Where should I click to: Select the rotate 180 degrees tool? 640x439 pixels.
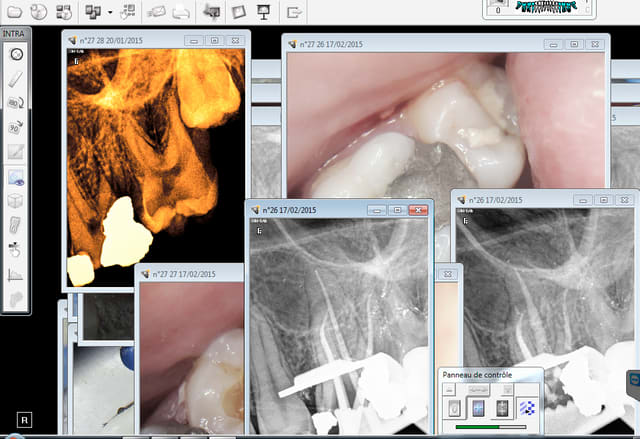pos(16,103)
